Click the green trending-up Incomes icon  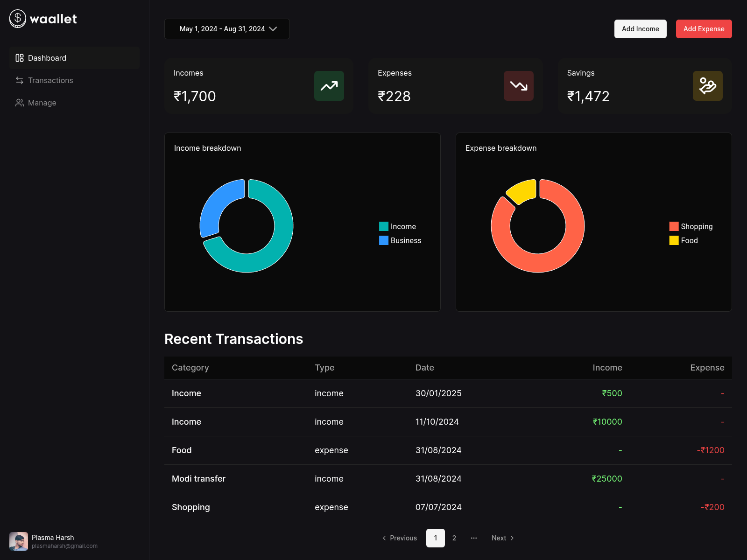tap(329, 86)
